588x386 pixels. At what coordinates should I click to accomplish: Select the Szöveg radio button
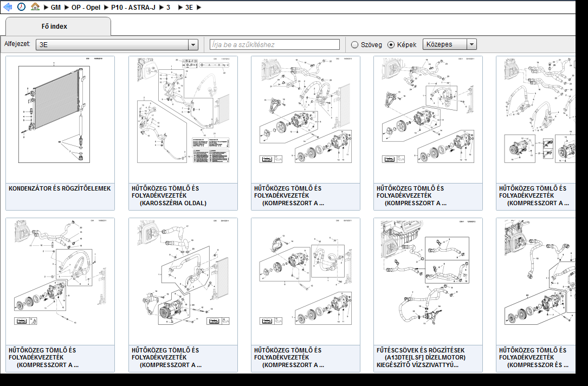[x=355, y=44]
